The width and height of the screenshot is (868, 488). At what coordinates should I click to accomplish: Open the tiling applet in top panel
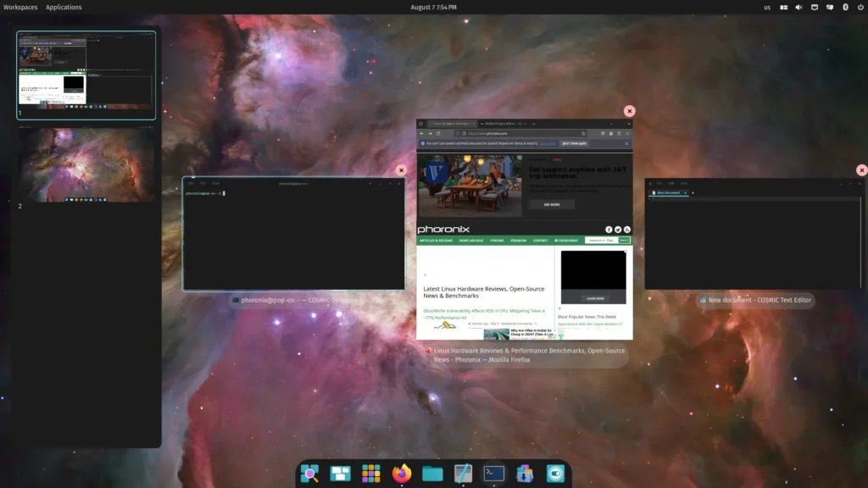pos(783,7)
